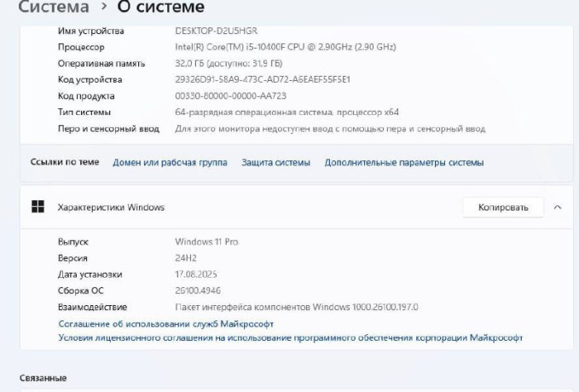Click the Код продукта label
This screenshot has width=579, height=392.
tap(86, 96)
